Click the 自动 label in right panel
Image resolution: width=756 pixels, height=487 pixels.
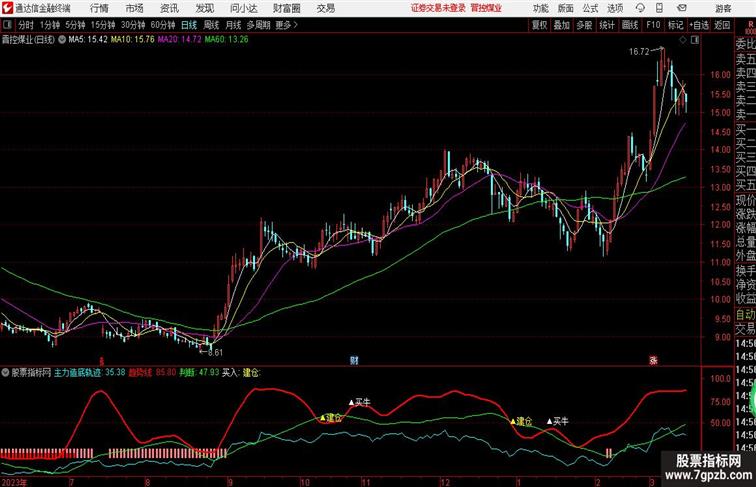click(745, 314)
